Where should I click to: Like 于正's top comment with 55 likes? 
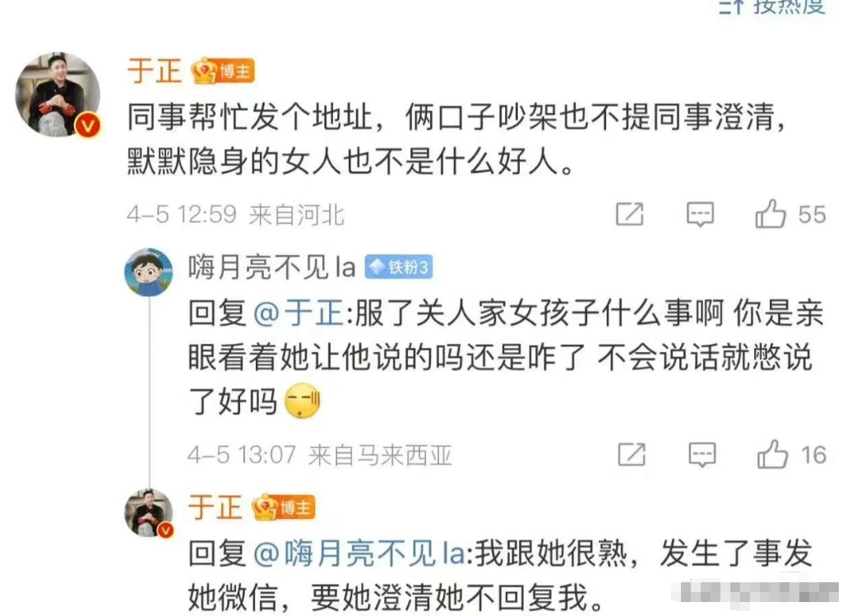coord(771,214)
